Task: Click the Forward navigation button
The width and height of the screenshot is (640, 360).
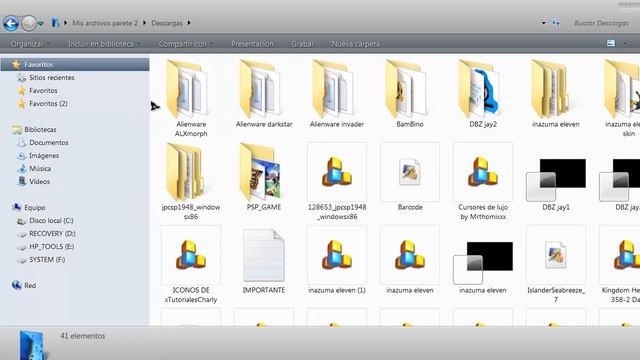Action: point(29,23)
